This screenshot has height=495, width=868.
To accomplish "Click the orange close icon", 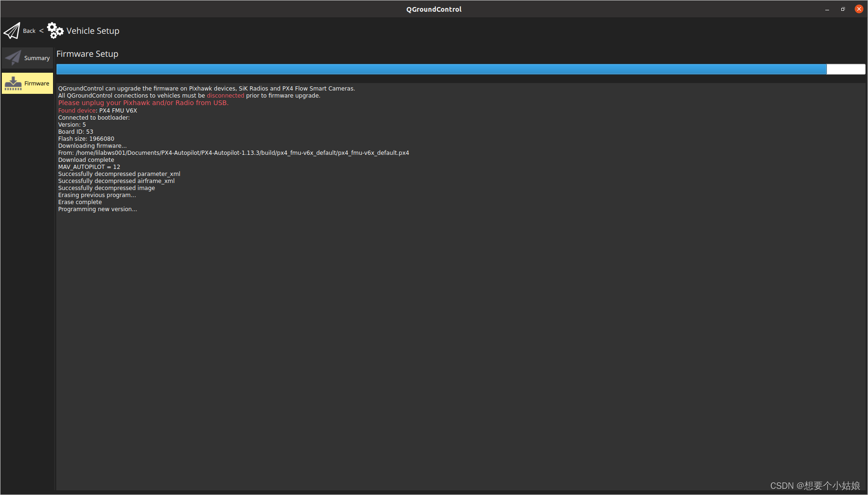I will 859,8.
